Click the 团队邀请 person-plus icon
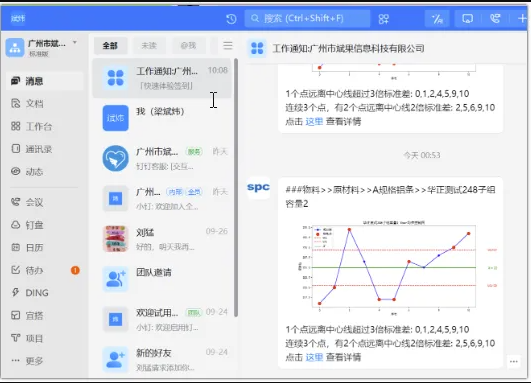 pos(115,279)
